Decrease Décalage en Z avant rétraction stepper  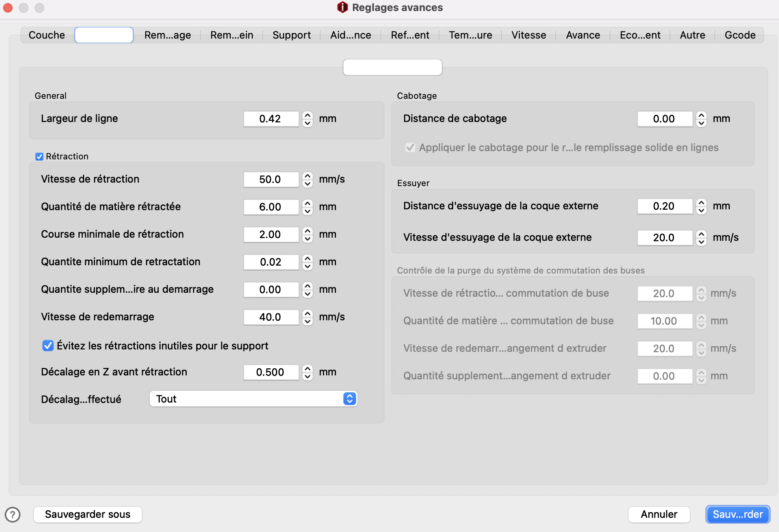(308, 376)
